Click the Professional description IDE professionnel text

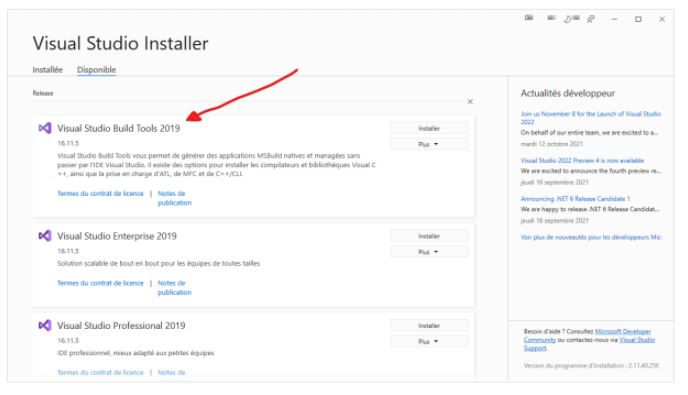pos(136,353)
